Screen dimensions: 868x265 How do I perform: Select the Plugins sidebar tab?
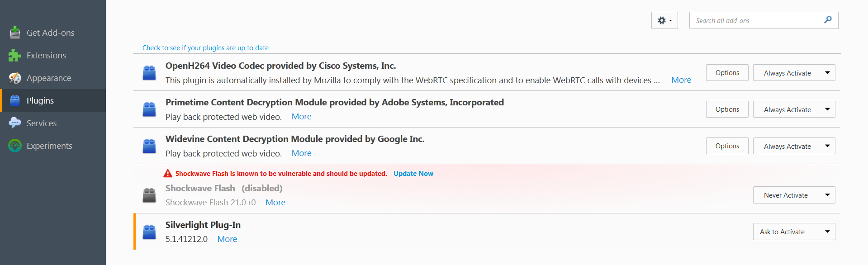[x=40, y=100]
